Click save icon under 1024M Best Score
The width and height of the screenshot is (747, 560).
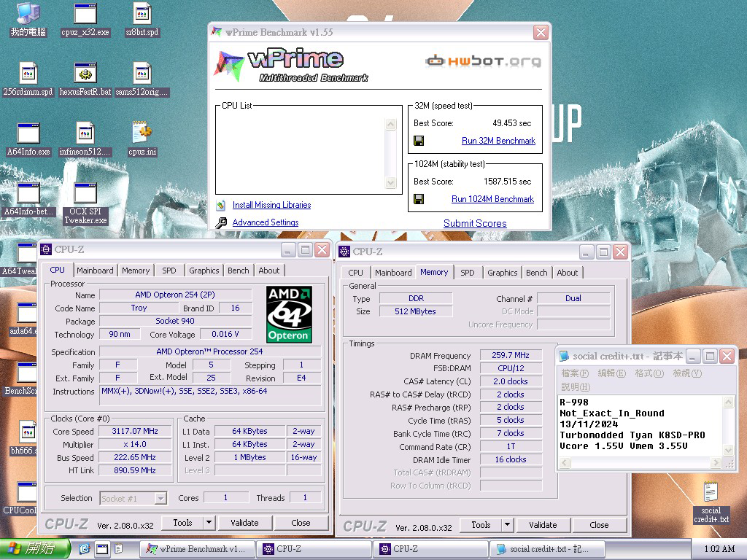419,199
